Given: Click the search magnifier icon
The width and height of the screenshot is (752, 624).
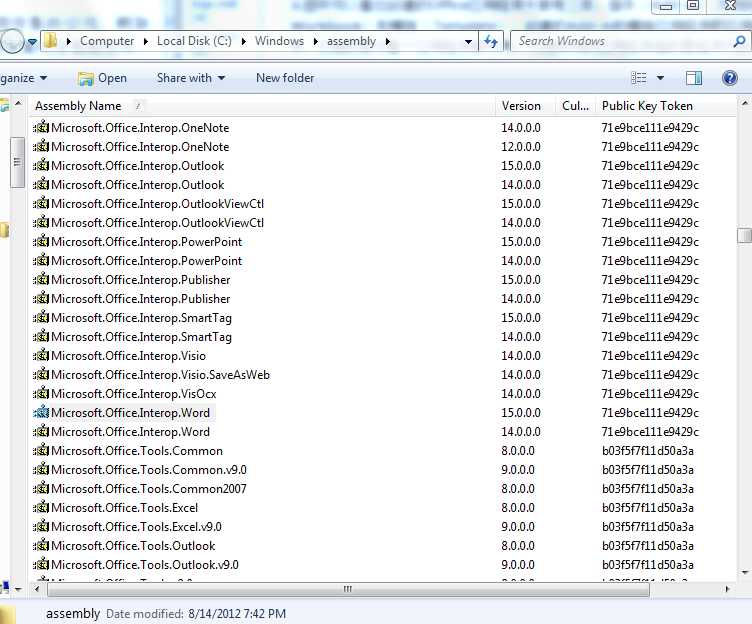Looking at the screenshot, I should [x=739, y=42].
